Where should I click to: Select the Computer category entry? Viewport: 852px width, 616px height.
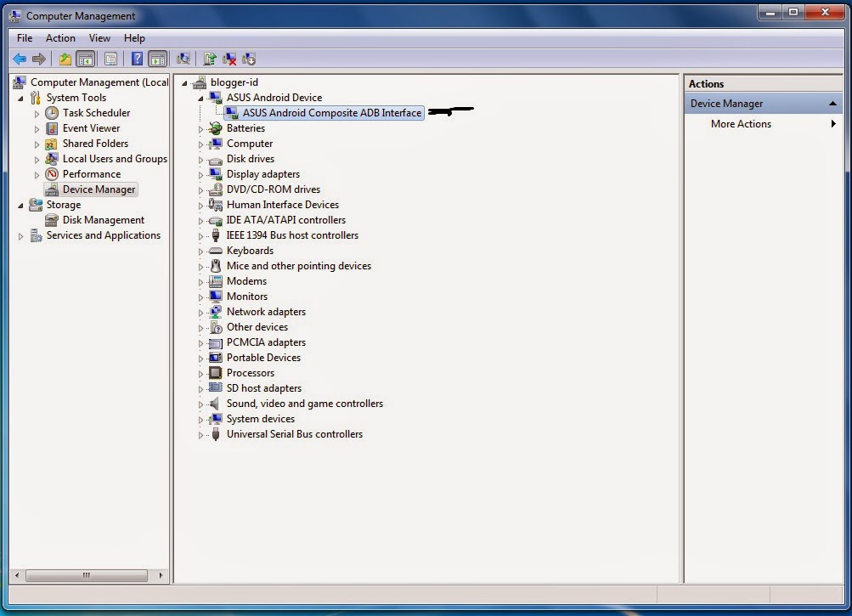click(x=250, y=144)
